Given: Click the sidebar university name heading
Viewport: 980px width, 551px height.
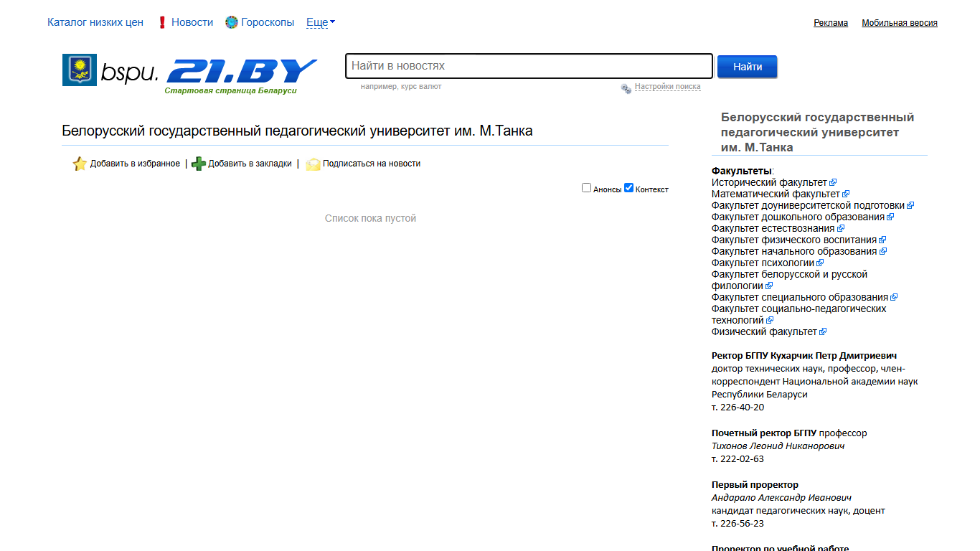Looking at the screenshot, I should [818, 132].
